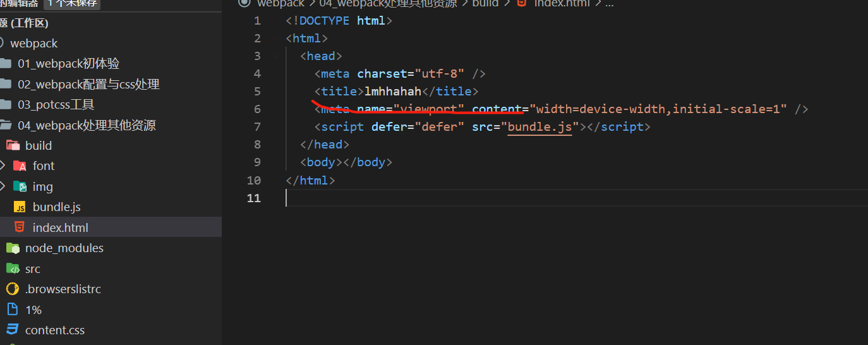
Task: Open the file named 1%
Action: 33,310
